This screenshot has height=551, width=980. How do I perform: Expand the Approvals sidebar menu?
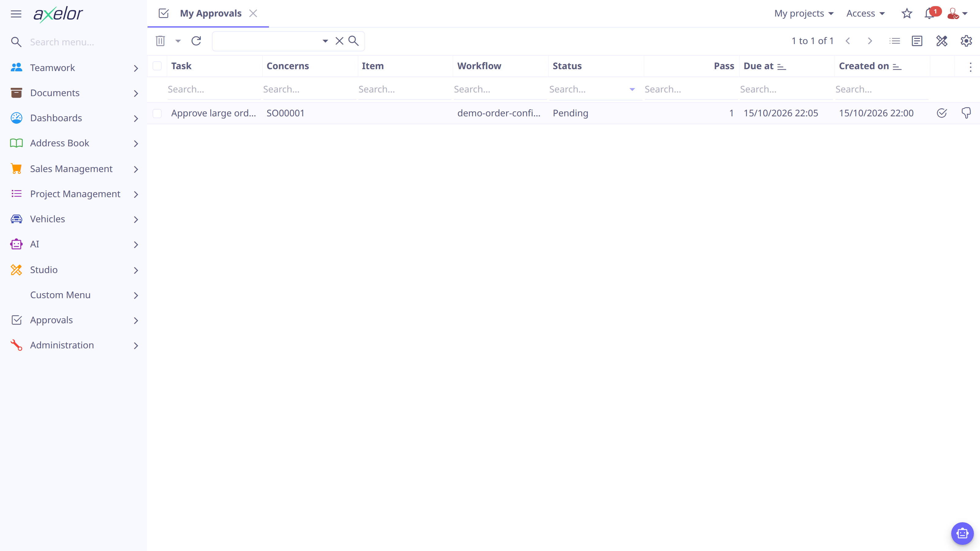pyautogui.click(x=74, y=320)
